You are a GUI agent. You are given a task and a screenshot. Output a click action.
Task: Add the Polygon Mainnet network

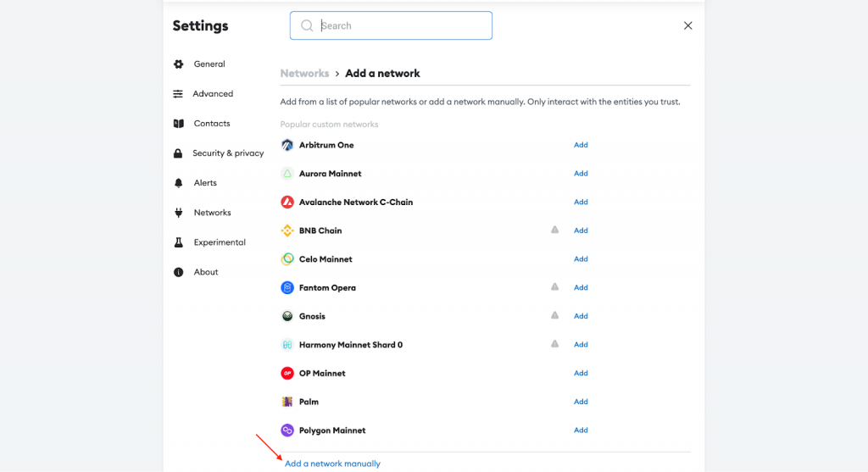tap(581, 430)
